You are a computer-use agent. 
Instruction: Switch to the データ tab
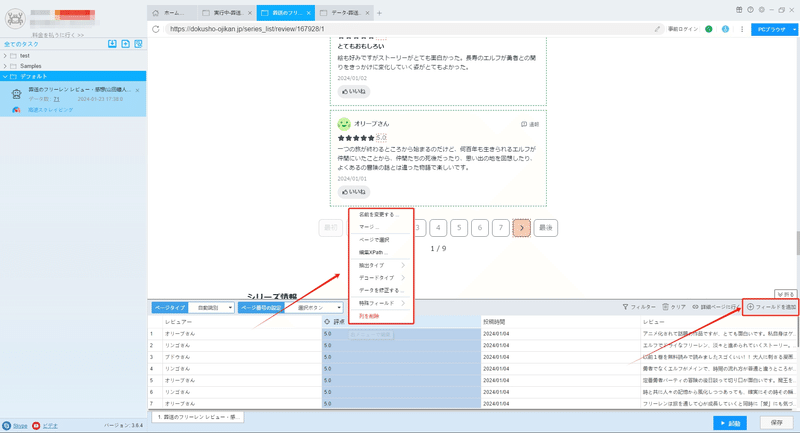[343, 13]
